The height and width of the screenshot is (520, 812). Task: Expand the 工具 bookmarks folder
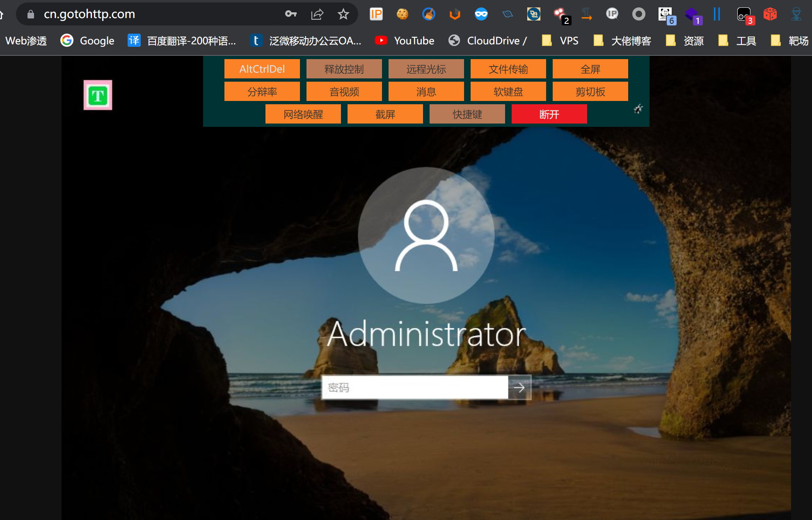click(738, 41)
